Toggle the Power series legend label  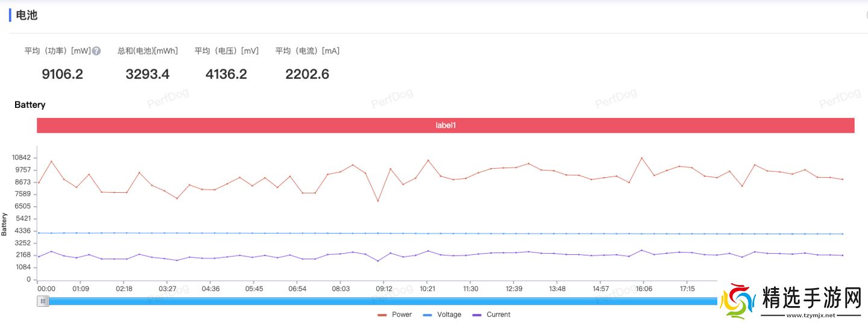[x=401, y=315]
